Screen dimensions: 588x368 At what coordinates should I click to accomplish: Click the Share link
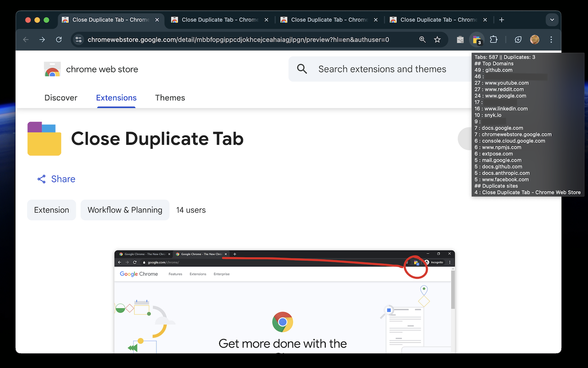tap(56, 179)
